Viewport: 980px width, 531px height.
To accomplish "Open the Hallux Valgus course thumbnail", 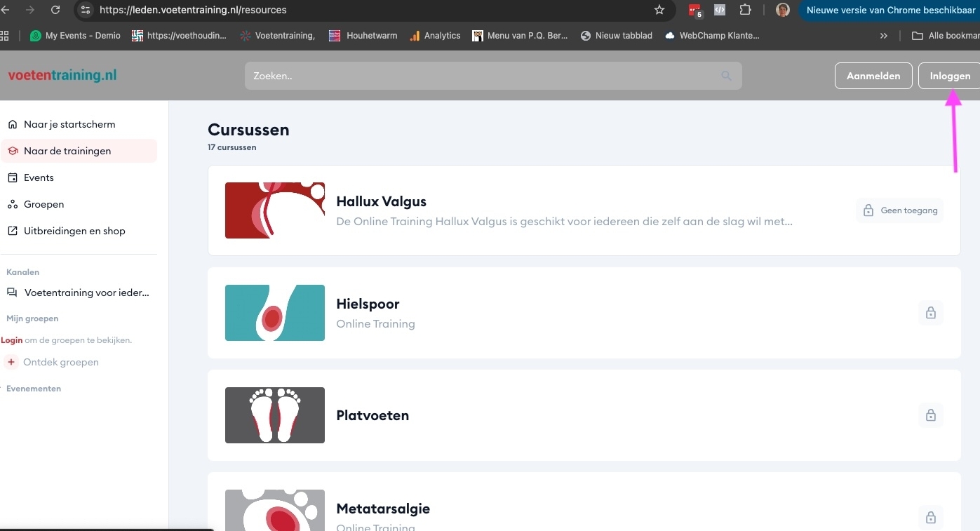I will tap(274, 210).
